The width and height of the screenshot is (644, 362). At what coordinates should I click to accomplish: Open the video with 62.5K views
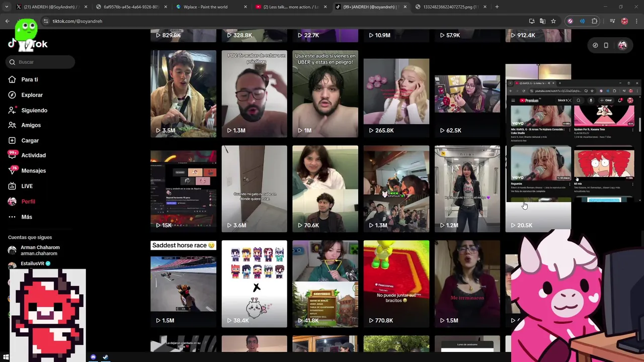coord(467,94)
